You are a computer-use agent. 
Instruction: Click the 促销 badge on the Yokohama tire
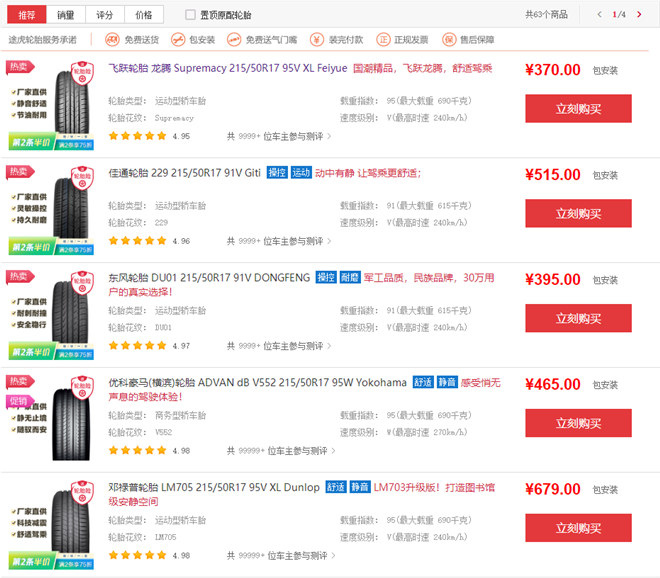(20, 402)
